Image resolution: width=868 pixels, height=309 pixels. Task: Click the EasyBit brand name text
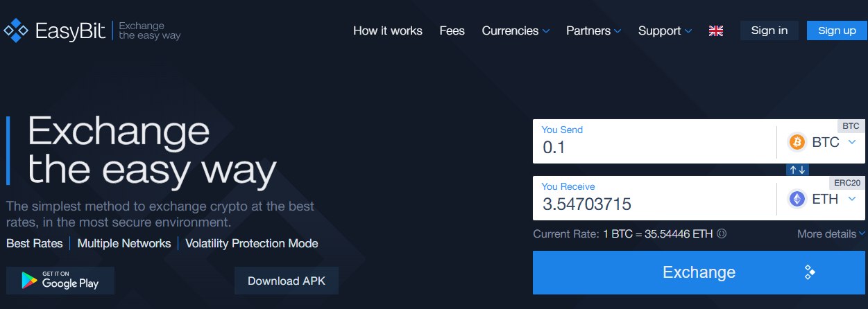point(69,30)
